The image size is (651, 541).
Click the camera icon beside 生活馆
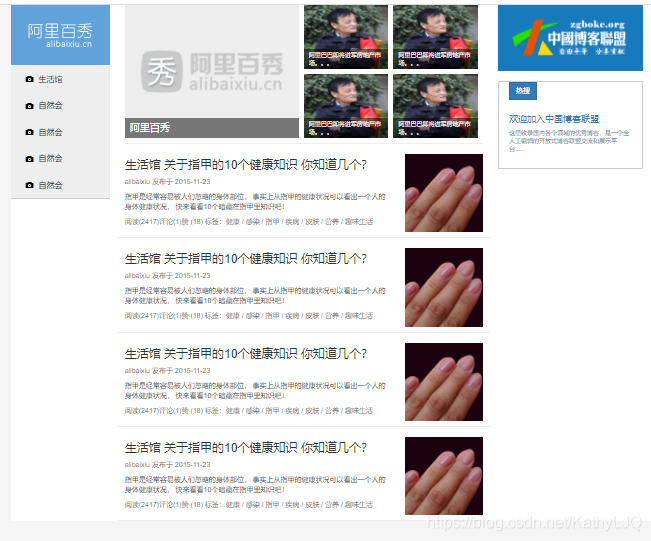pos(29,79)
